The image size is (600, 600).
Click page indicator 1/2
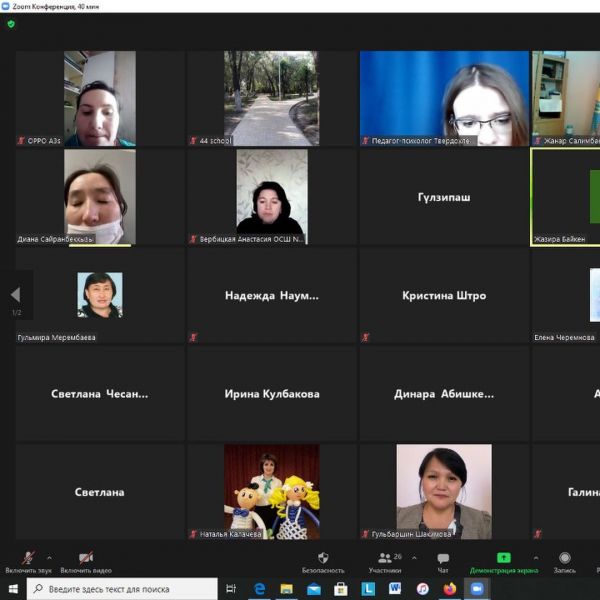16,313
